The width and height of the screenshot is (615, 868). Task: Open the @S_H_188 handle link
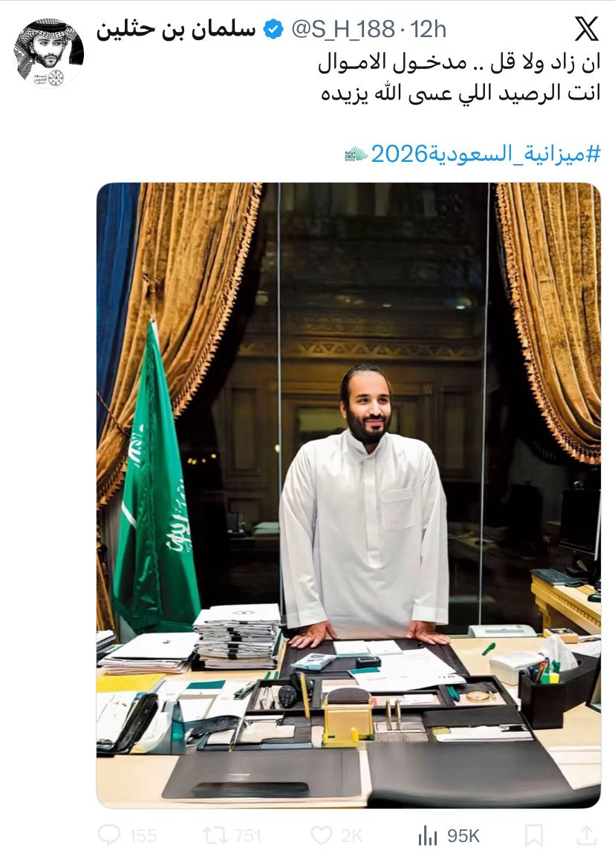click(x=343, y=30)
